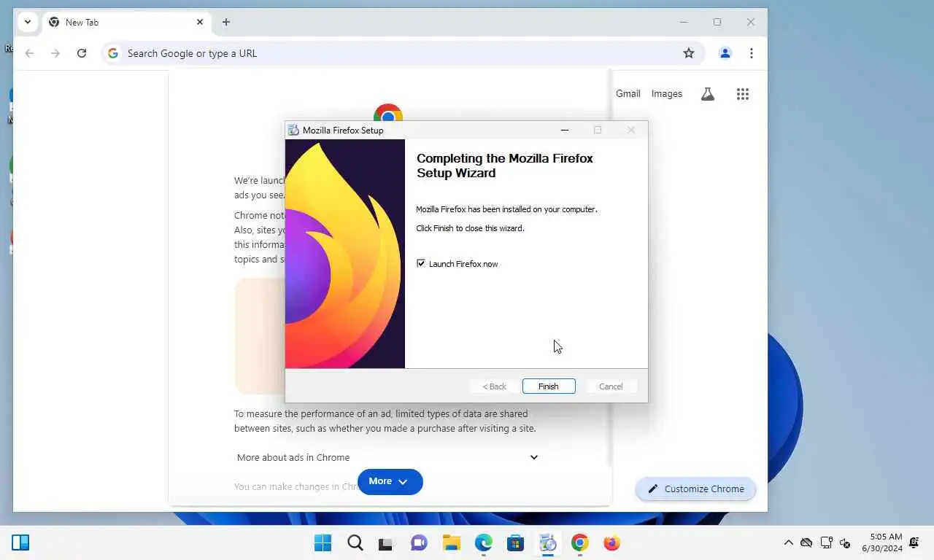The image size is (934, 560).
Task: Click the blue More button
Action: click(x=390, y=482)
